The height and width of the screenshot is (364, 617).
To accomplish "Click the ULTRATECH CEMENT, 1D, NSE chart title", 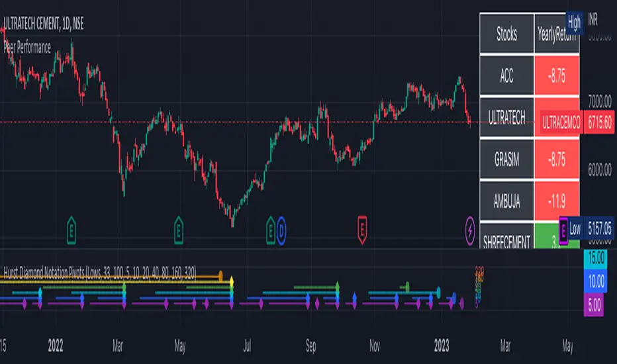I will (43, 24).
